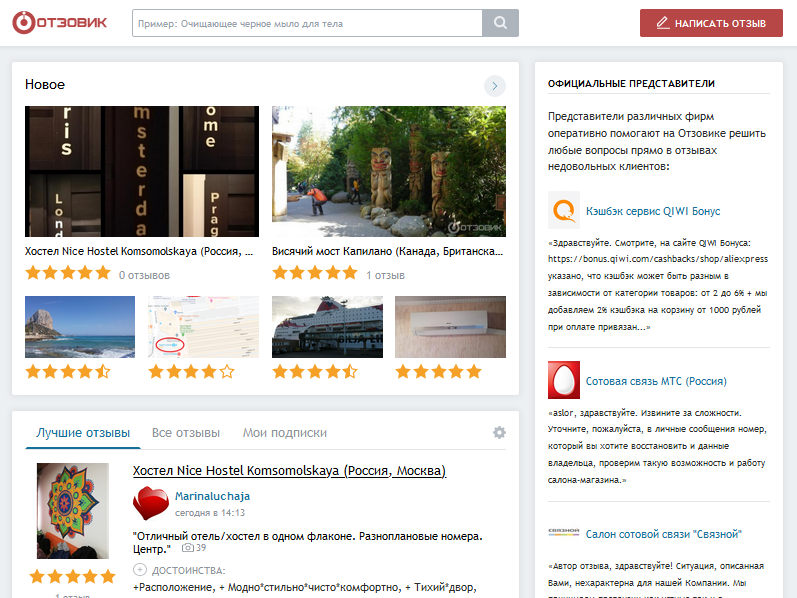
Task: Open the Салон сотовой связи "Связной" link
Action: tap(663, 534)
